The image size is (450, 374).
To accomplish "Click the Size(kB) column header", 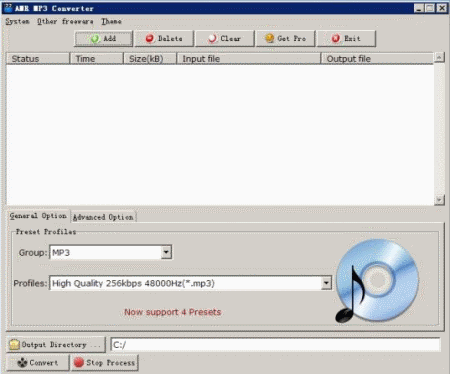I will (x=150, y=59).
